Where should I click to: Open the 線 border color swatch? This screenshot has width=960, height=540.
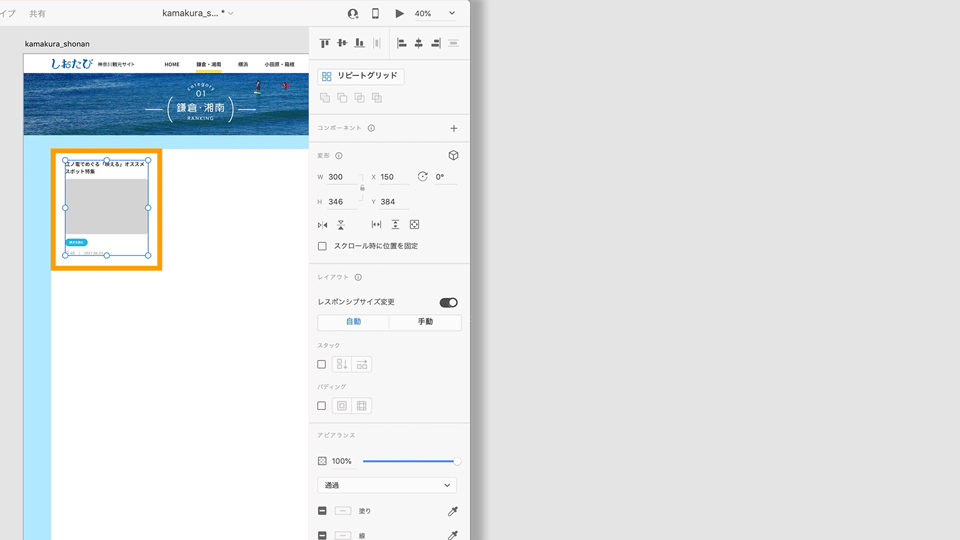(x=343, y=536)
